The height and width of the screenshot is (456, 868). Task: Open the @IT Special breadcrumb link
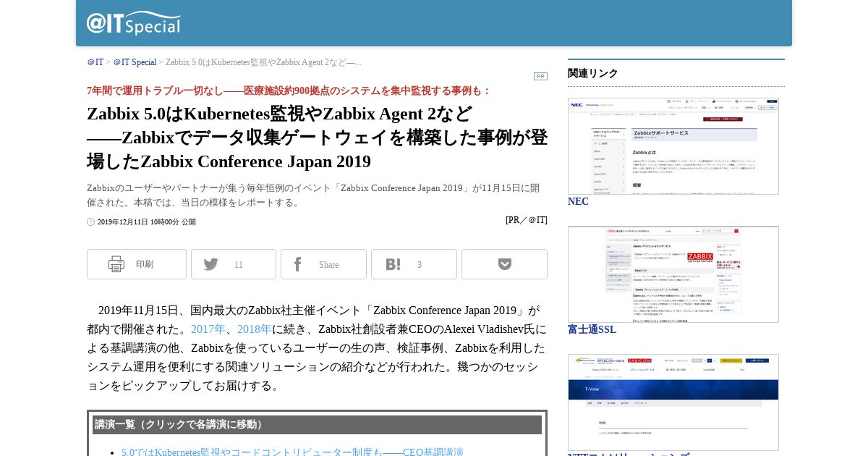coord(135,62)
